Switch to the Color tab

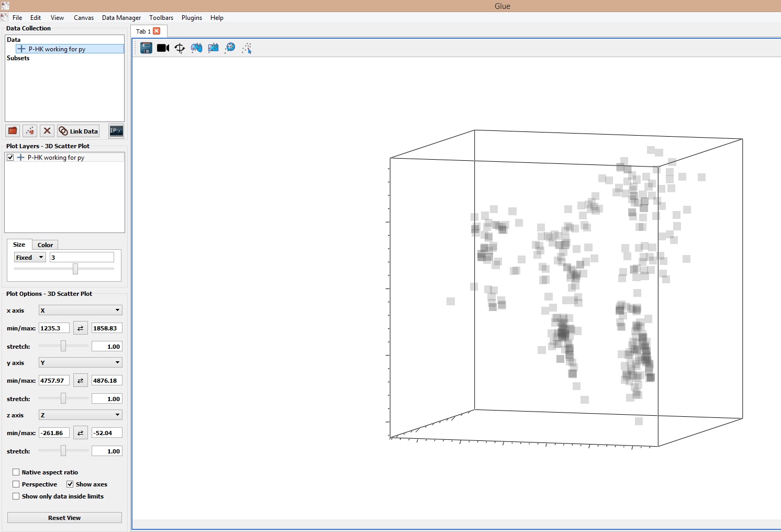point(44,245)
